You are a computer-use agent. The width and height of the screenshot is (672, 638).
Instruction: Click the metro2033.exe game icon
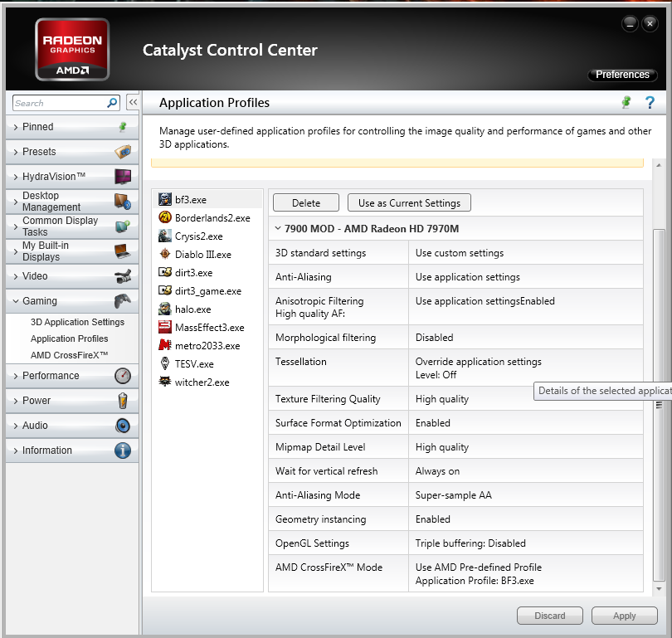(x=165, y=345)
